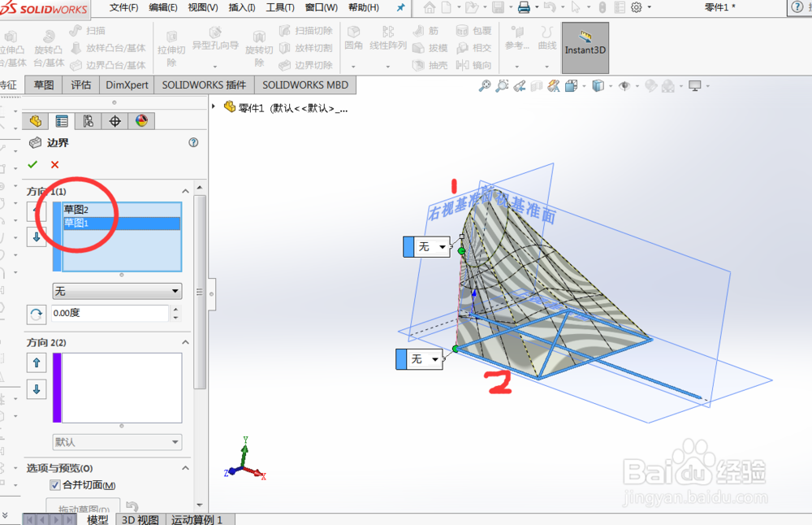Image resolution: width=812 pixels, height=525 pixels.
Task: Open options gear icon
Action: pyautogui.click(x=637, y=8)
